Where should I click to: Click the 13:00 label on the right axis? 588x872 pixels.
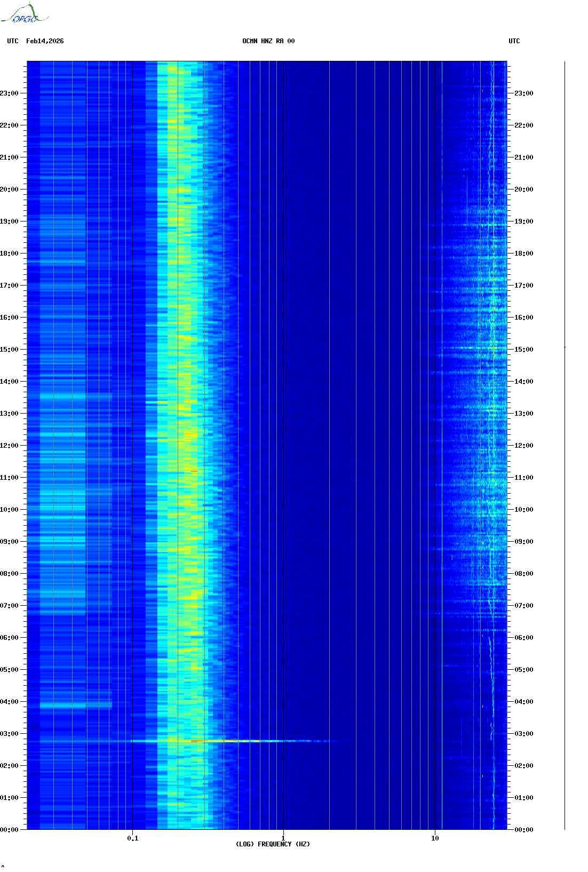pyautogui.click(x=524, y=414)
